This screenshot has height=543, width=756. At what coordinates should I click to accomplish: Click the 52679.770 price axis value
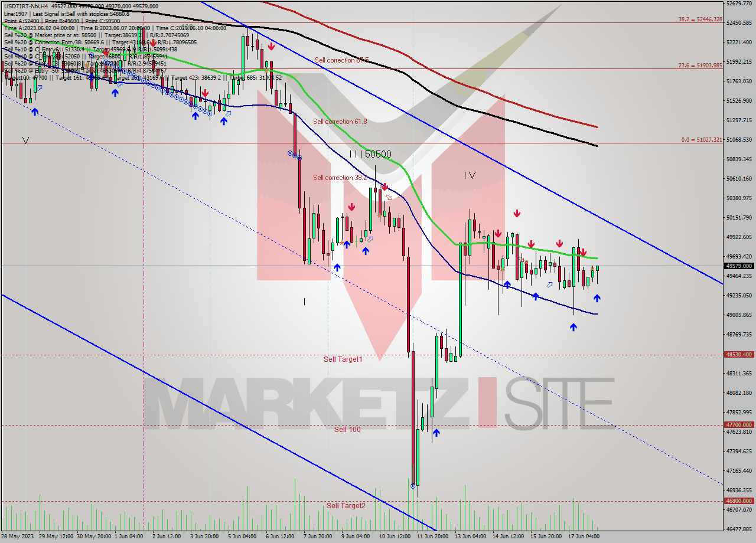739,4
